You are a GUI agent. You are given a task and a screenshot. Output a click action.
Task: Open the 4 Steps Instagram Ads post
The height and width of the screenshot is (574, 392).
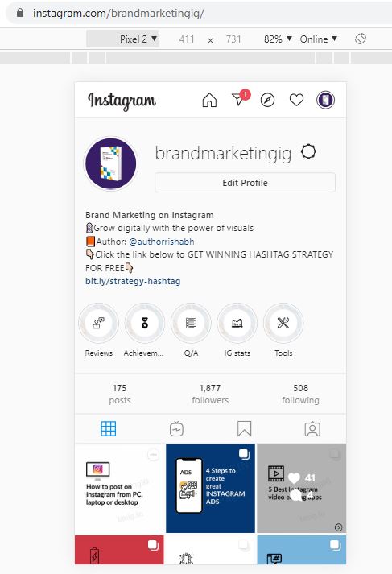(210, 489)
